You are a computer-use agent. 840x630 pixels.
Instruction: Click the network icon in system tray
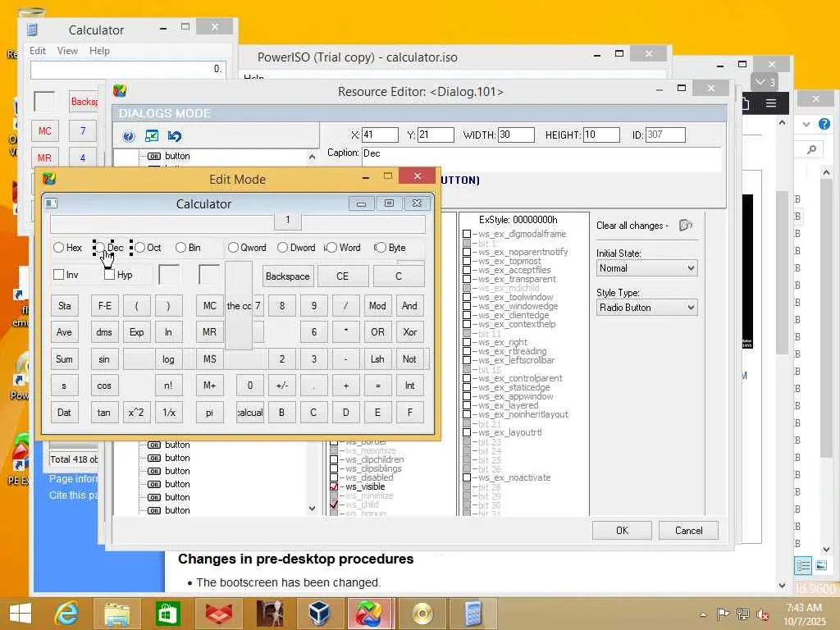(x=743, y=614)
